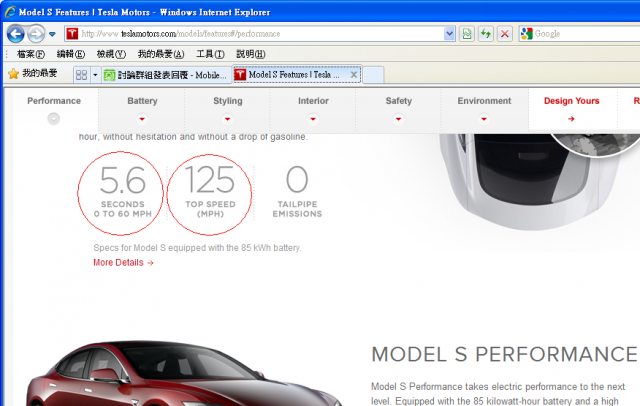
Task: Click the Tesla favicon in address bar
Action: 72,34
